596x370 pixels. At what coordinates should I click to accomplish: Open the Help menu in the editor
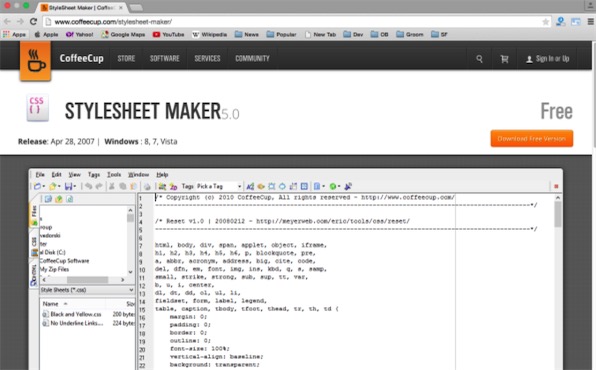pos(162,175)
